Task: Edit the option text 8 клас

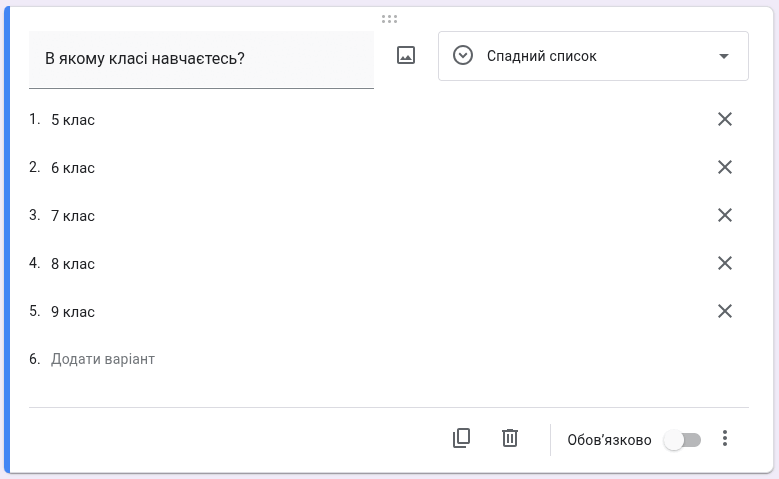Action: pyautogui.click(x=73, y=264)
